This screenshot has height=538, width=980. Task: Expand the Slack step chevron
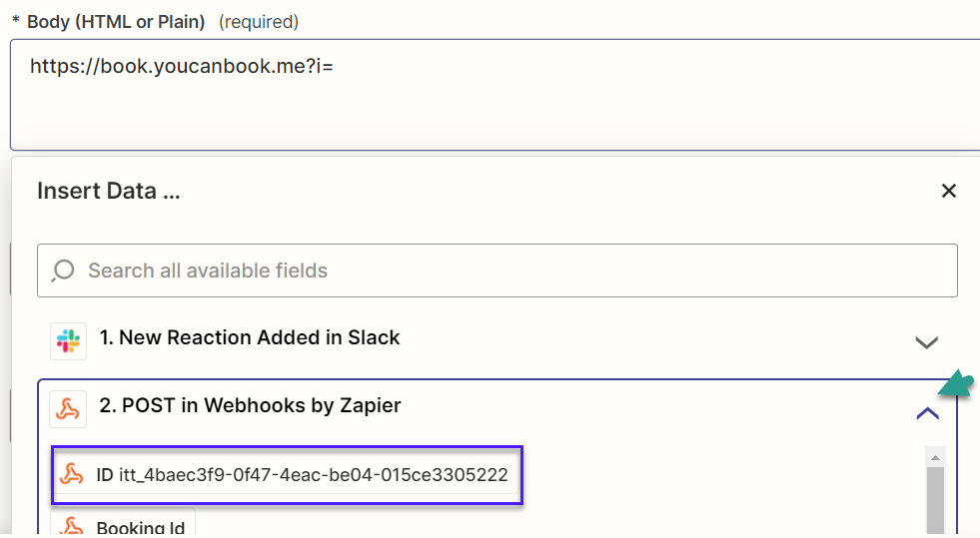coord(926,342)
